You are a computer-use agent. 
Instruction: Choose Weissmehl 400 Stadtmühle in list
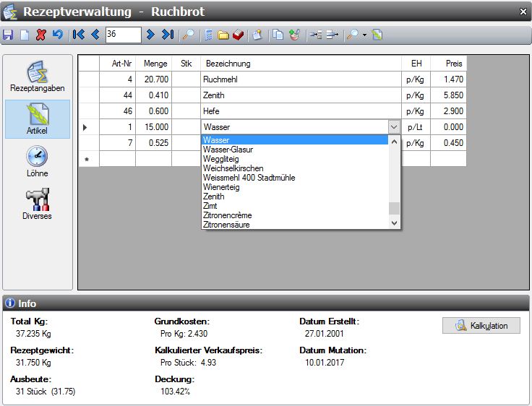[x=249, y=178]
